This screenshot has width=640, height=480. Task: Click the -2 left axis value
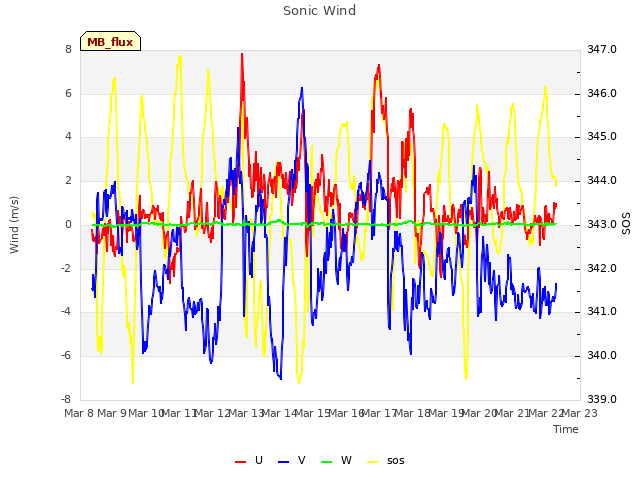pyautogui.click(x=66, y=269)
